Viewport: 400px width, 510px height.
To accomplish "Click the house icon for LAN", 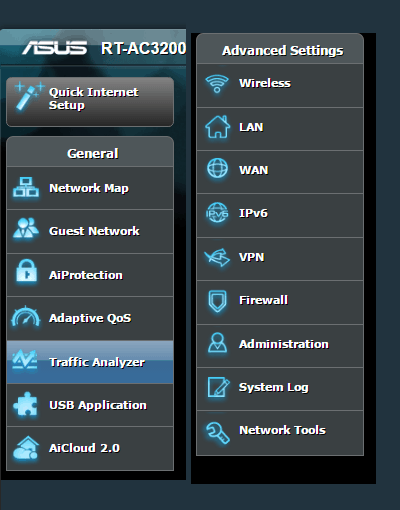I will [217, 127].
